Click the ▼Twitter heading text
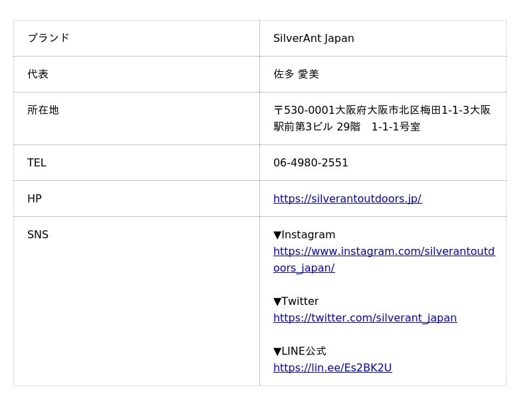532x406 pixels. [x=296, y=302]
